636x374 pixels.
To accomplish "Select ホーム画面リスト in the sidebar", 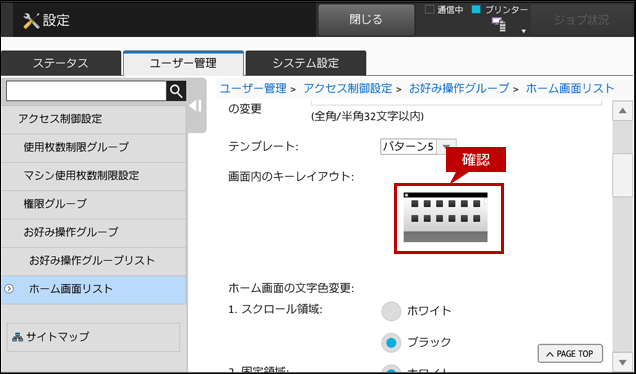I will (x=94, y=289).
